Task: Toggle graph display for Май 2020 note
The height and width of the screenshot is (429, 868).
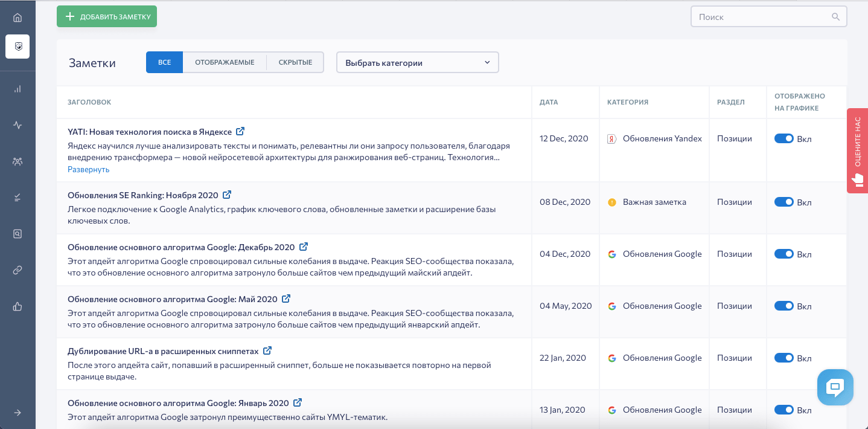Action: (x=783, y=306)
